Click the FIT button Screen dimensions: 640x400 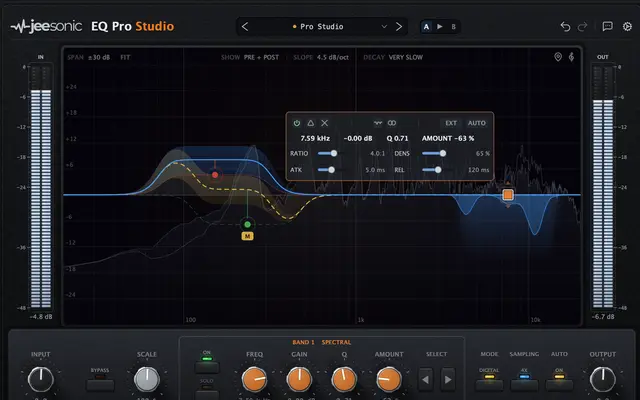tap(125, 57)
